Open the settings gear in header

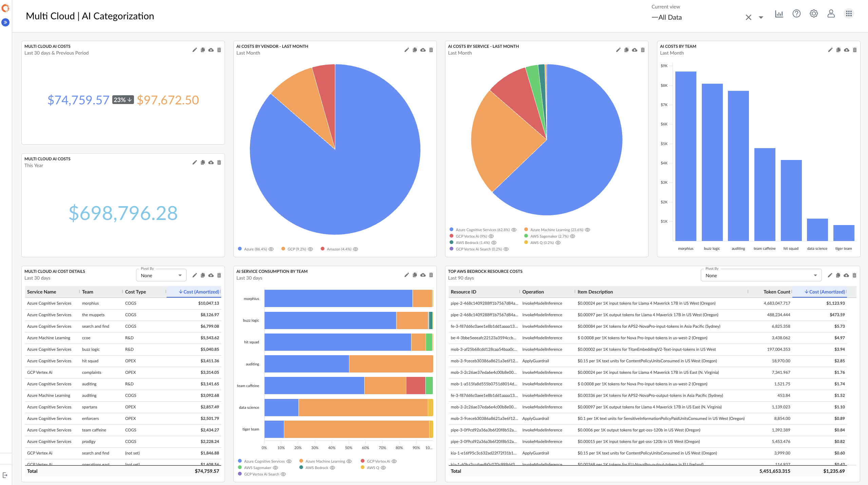click(x=814, y=14)
